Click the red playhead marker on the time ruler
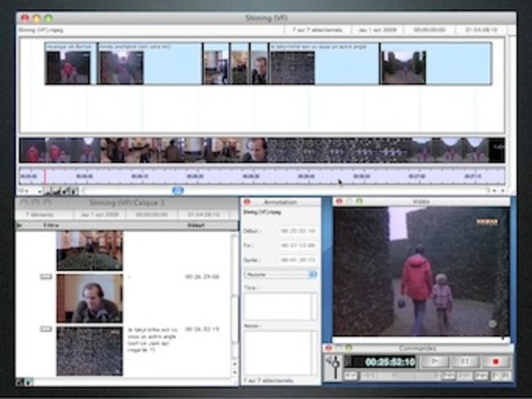The width and height of the screenshot is (532, 399). click(x=45, y=176)
